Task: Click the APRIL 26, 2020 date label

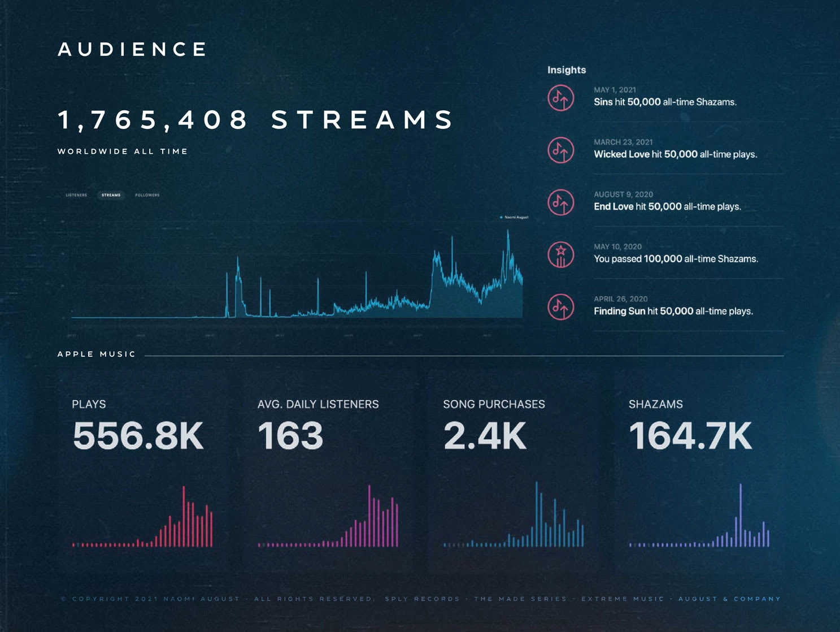Action: coord(620,299)
